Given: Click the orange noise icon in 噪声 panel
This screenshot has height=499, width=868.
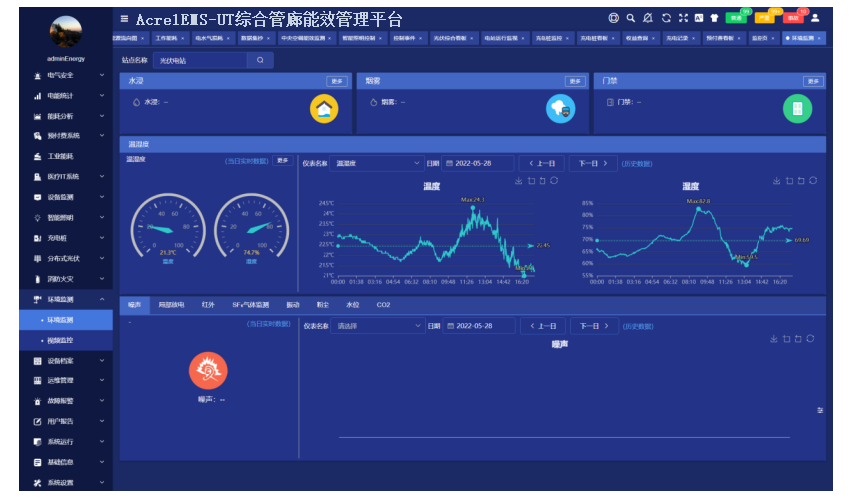Looking at the screenshot, I should 208,371.
